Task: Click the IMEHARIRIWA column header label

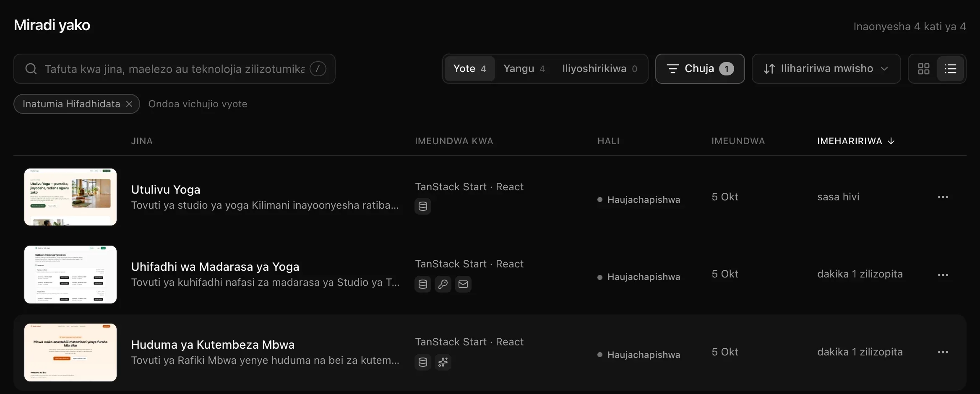Action: coord(850,141)
